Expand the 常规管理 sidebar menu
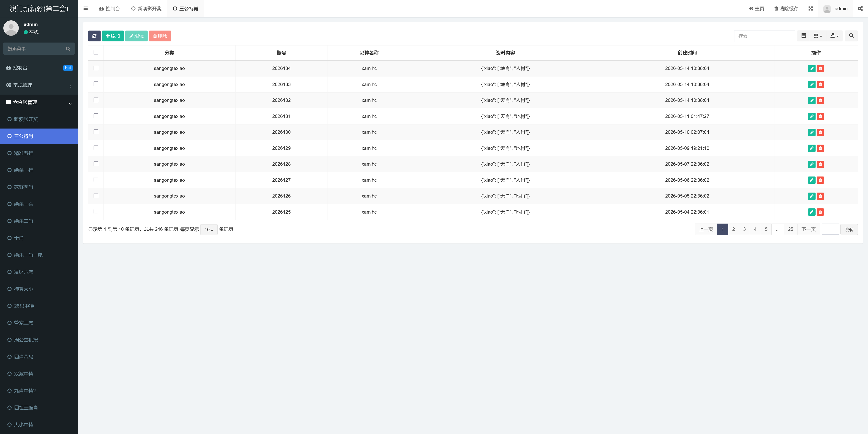The width and height of the screenshot is (868, 434). 39,85
